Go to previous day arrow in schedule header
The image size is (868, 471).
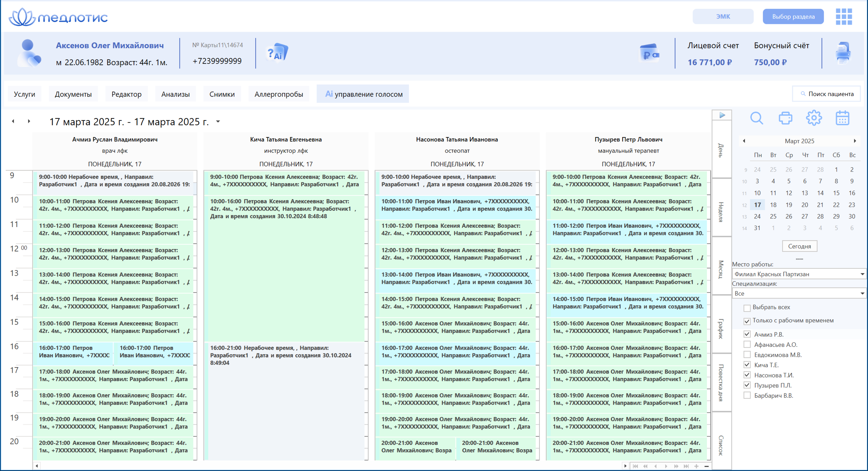[13, 121]
